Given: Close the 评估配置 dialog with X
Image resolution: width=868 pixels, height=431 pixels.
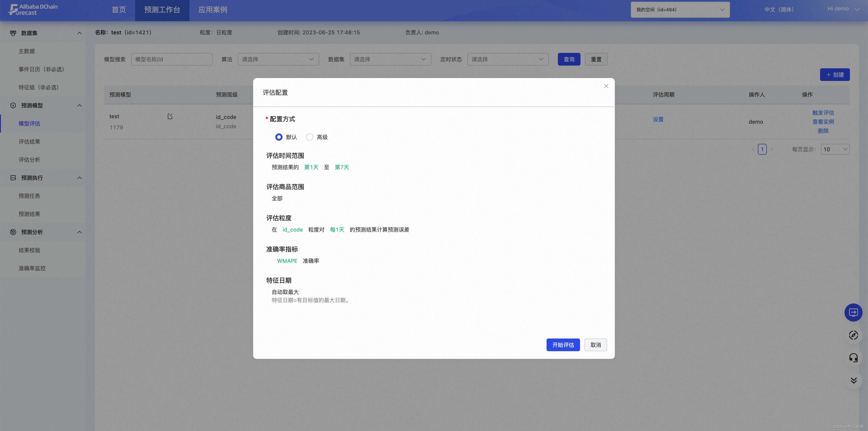Looking at the screenshot, I should click(x=606, y=86).
